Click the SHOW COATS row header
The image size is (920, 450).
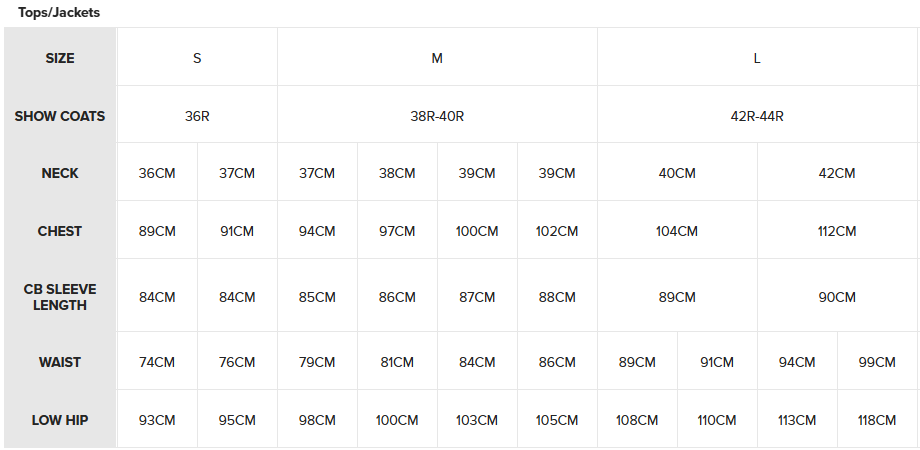(x=60, y=116)
